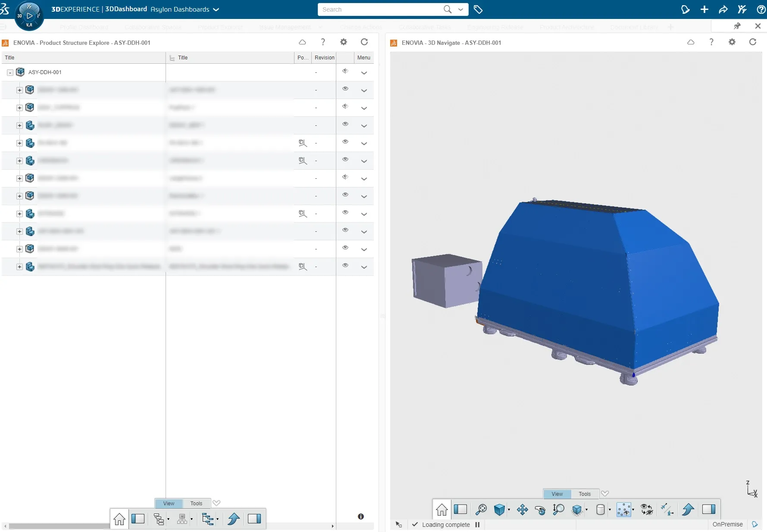The width and height of the screenshot is (767, 532).
Task: Click inside the top Search field
Action: pos(379,9)
